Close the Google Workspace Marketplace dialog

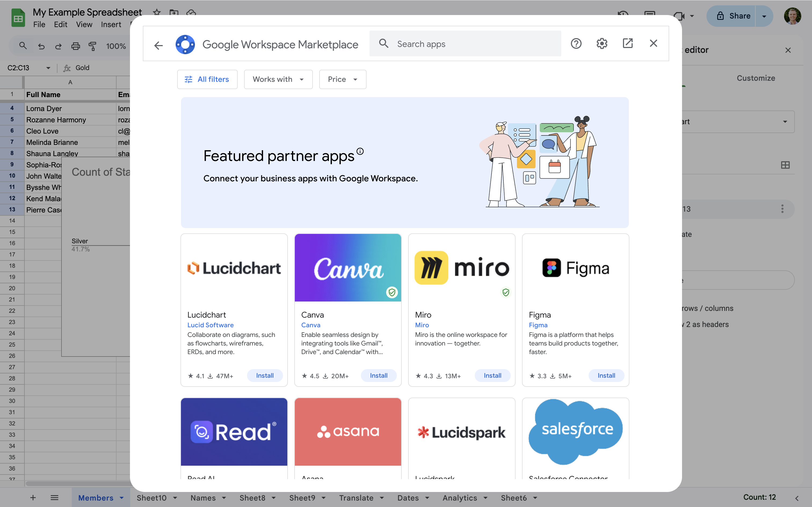click(653, 43)
